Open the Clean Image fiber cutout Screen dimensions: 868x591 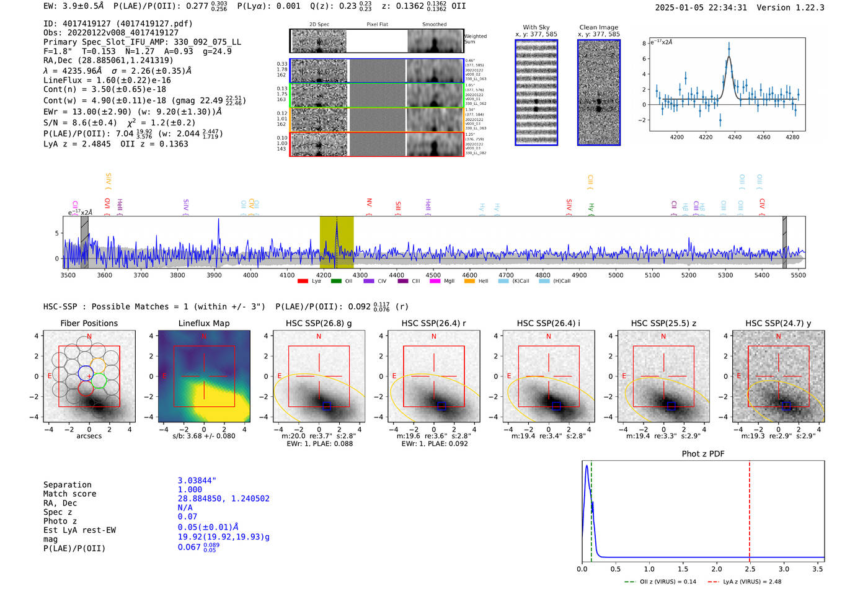pos(599,92)
